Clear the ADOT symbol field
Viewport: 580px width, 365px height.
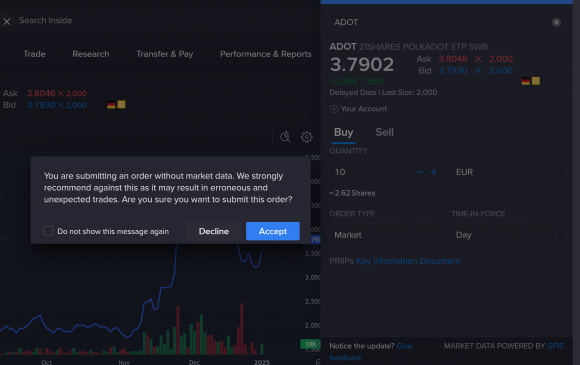coord(556,23)
